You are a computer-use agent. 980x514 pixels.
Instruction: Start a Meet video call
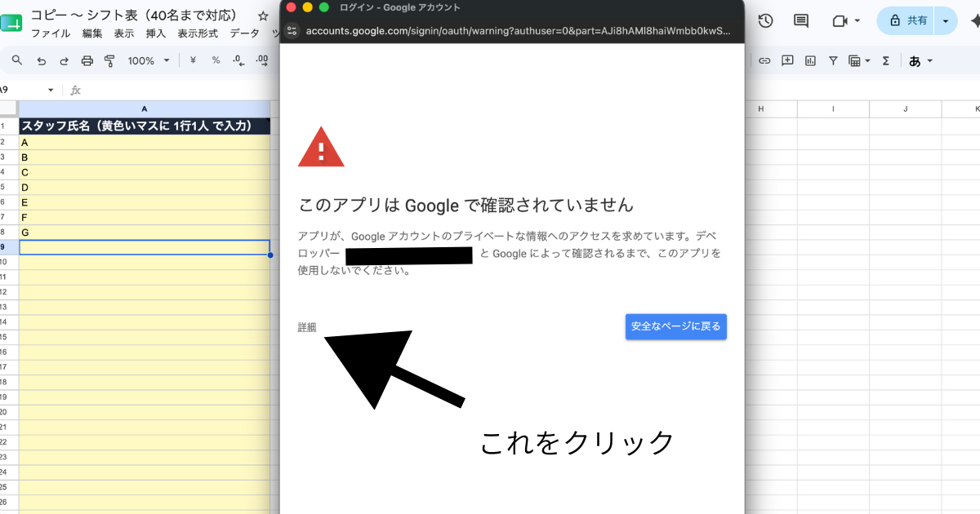click(839, 21)
